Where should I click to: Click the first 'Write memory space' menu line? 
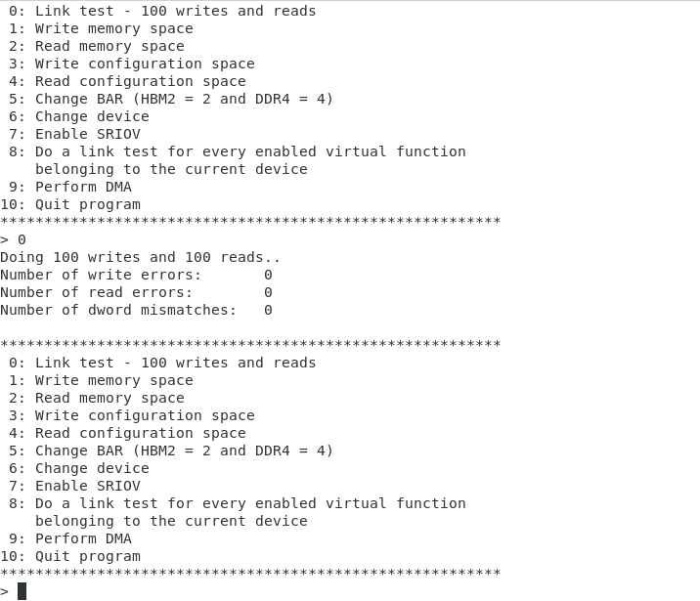[x=101, y=28]
